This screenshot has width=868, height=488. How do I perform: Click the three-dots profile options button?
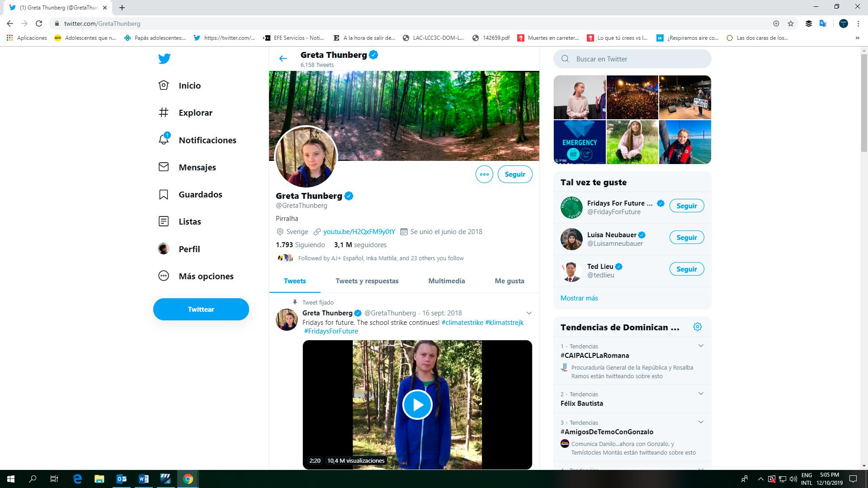click(x=484, y=174)
